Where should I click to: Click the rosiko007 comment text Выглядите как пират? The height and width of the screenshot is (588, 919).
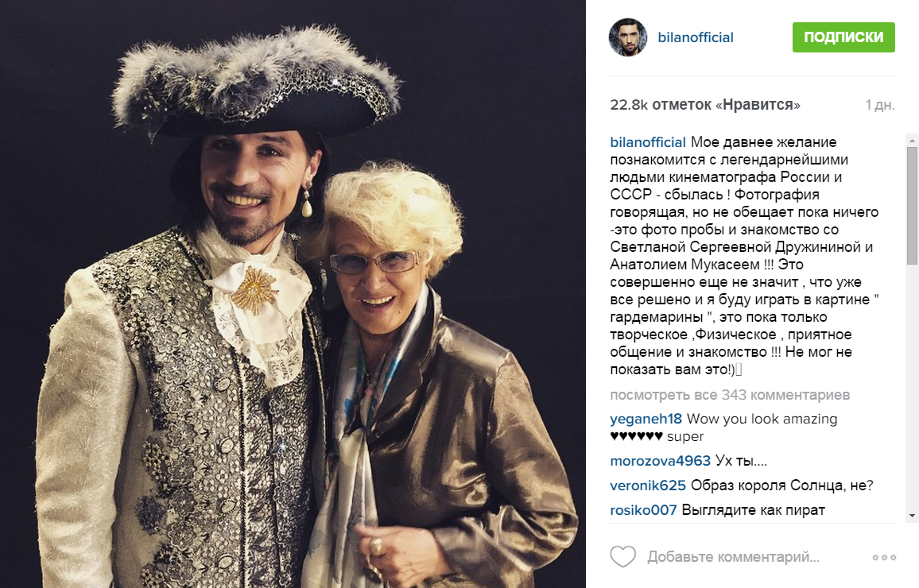pos(753,510)
